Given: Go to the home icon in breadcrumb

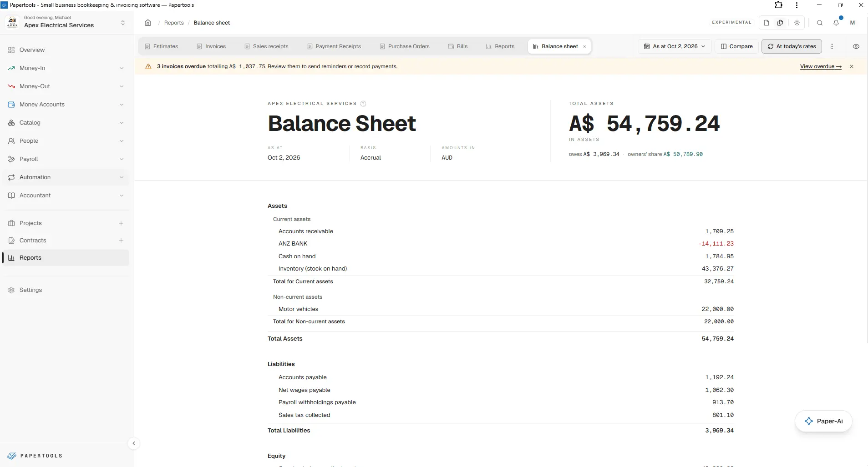Looking at the screenshot, I should click(148, 23).
